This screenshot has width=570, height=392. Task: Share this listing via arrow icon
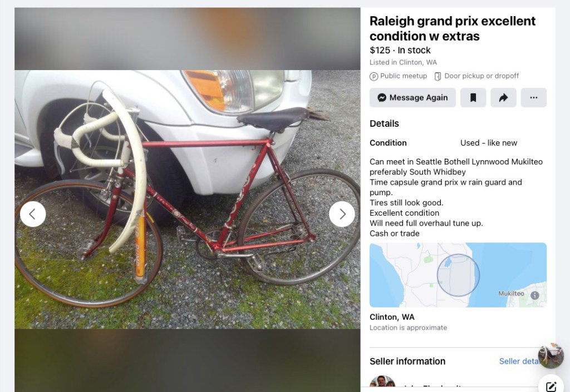point(503,98)
